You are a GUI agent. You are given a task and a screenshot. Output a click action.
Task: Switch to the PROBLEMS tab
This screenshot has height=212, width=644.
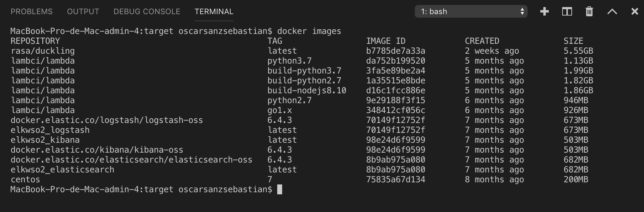point(31,12)
